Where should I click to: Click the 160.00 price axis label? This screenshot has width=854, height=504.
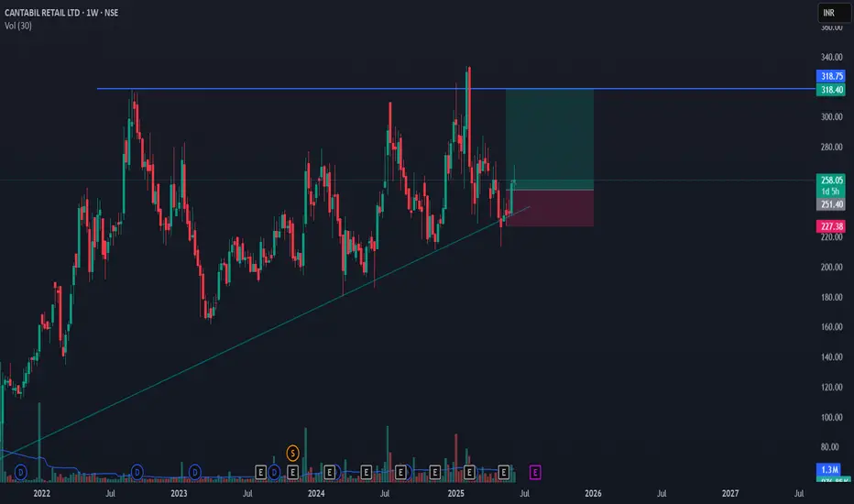tap(832, 327)
